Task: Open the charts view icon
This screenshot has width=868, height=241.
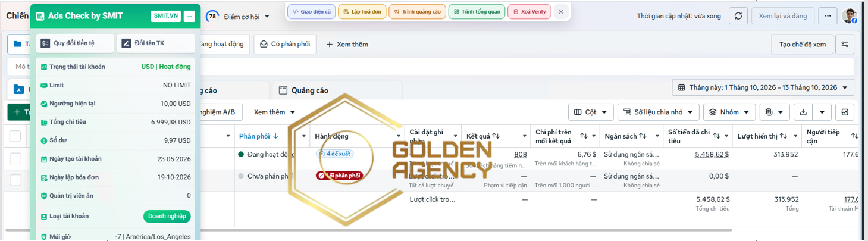Action: point(845,112)
